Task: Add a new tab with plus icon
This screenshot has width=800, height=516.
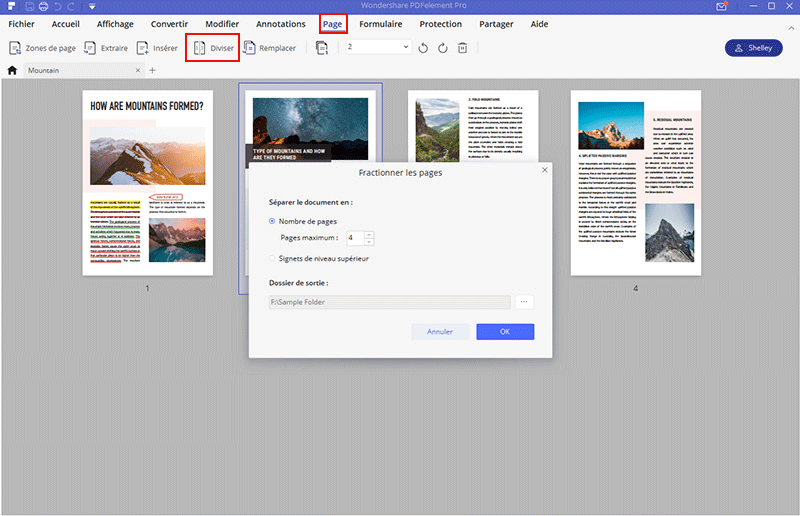Action: (152, 70)
